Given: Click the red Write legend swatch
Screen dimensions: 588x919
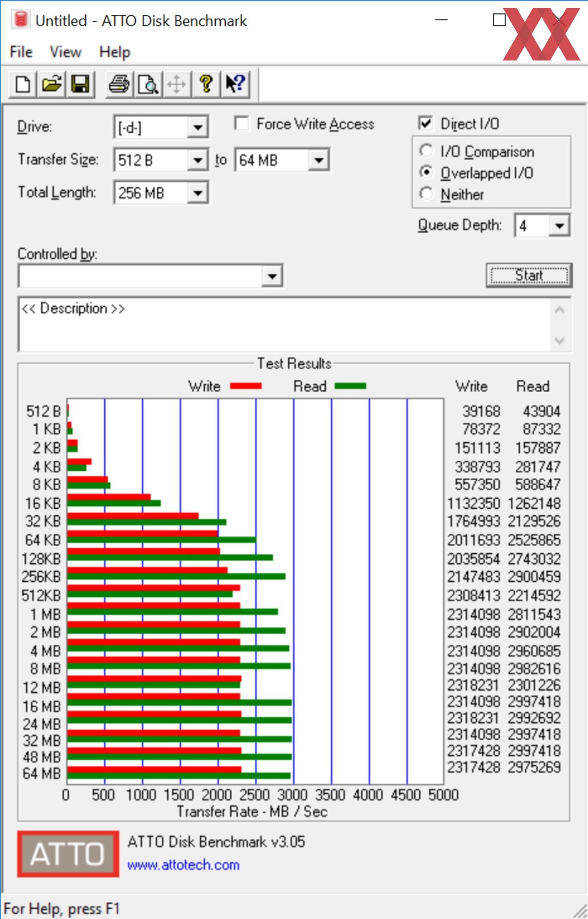Looking at the screenshot, I should (x=246, y=386).
